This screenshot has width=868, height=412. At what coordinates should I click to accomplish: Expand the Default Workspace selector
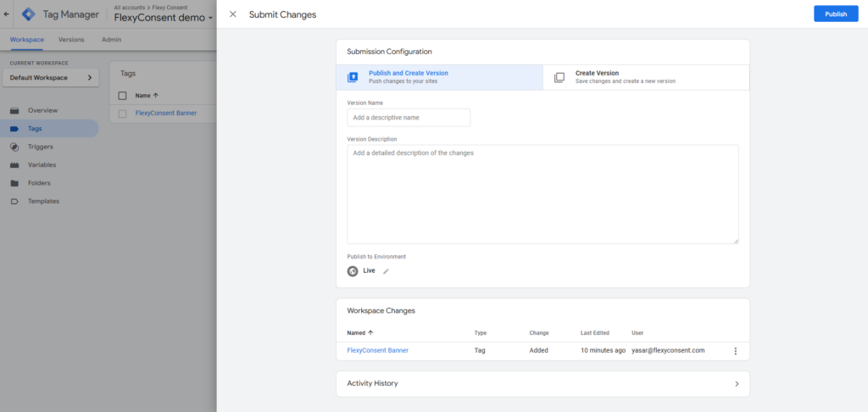pos(51,78)
